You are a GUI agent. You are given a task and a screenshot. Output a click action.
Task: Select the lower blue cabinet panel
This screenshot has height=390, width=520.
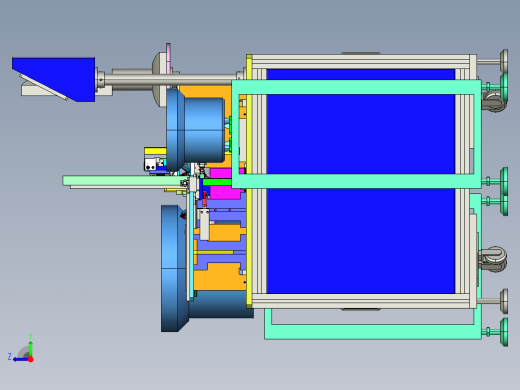[361, 241]
